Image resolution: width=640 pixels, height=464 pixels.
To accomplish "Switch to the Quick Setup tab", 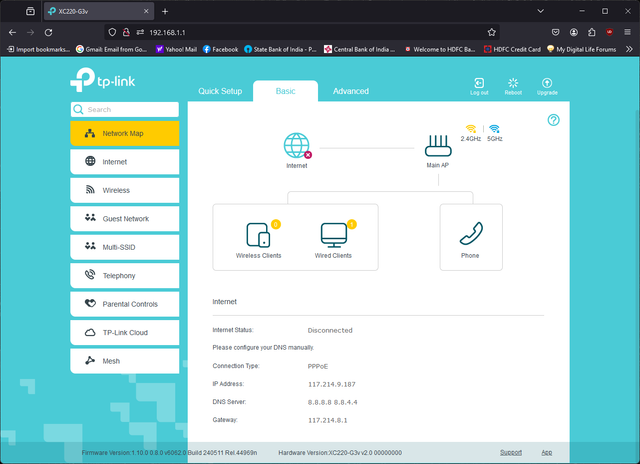I will pyautogui.click(x=220, y=91).
